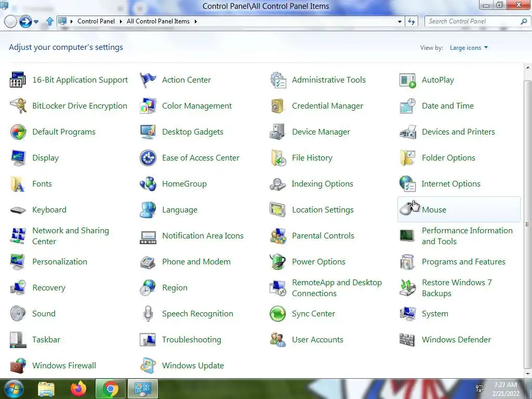Launch Google Chrome from the taskbar

(111, 389)
